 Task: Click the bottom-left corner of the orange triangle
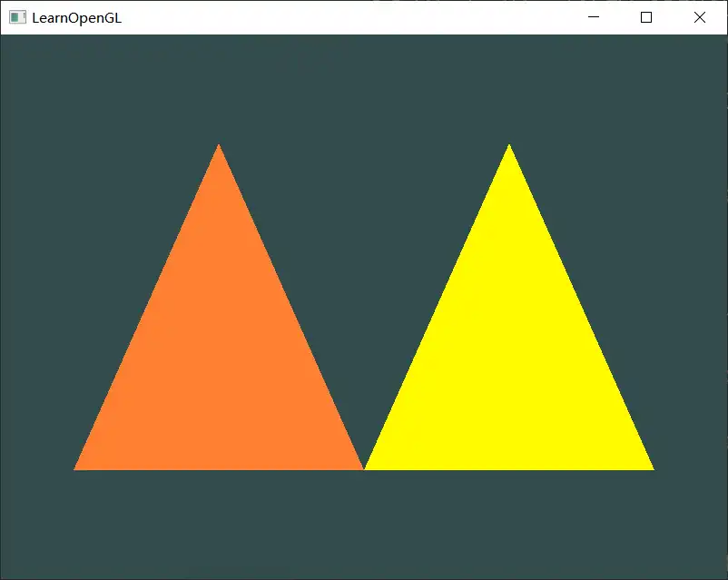[77, 467]
